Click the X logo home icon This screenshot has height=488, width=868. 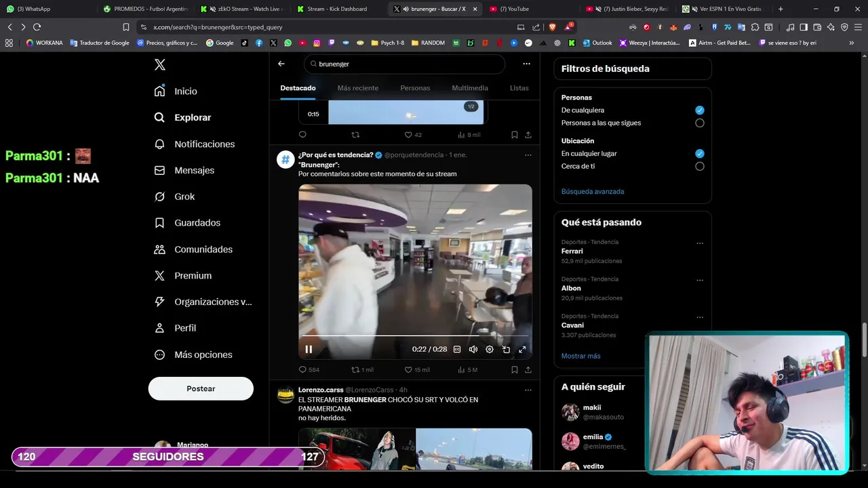coord(159,64)
